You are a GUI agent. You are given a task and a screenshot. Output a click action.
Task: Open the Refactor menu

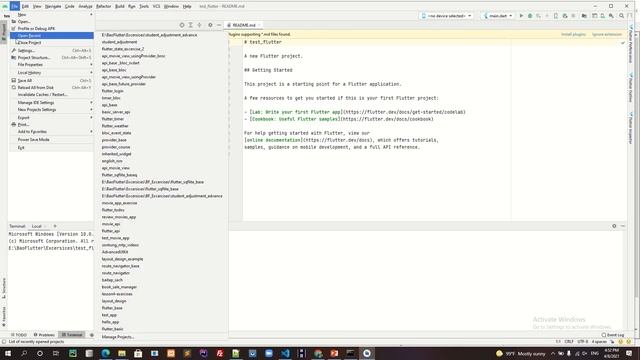coord(103,6)
